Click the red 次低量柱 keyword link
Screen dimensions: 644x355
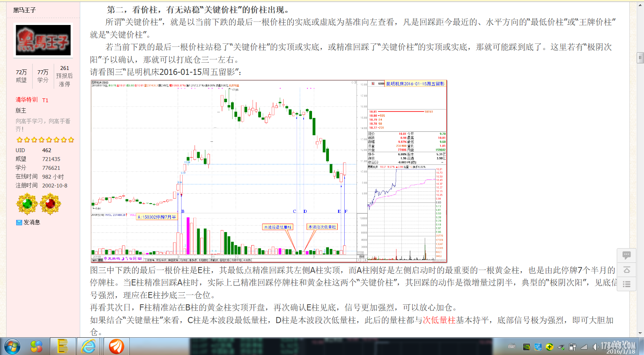point(439,320)
